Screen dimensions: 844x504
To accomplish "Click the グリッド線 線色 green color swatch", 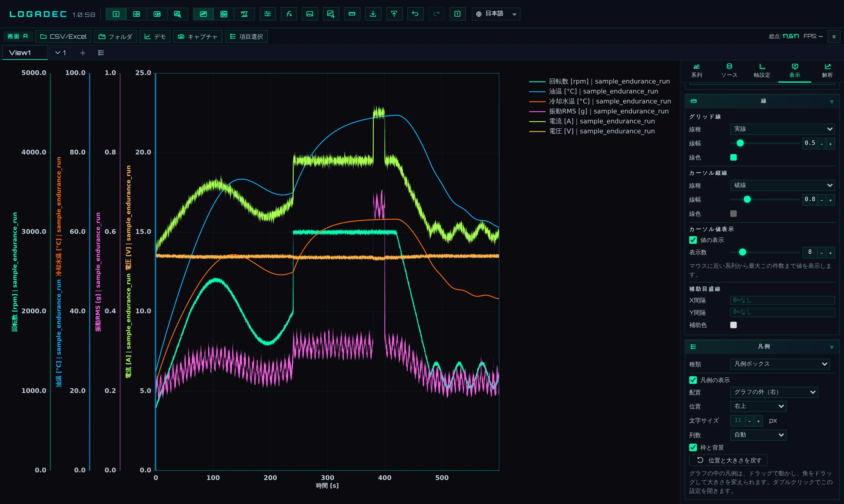I will [x=734, y=157].
